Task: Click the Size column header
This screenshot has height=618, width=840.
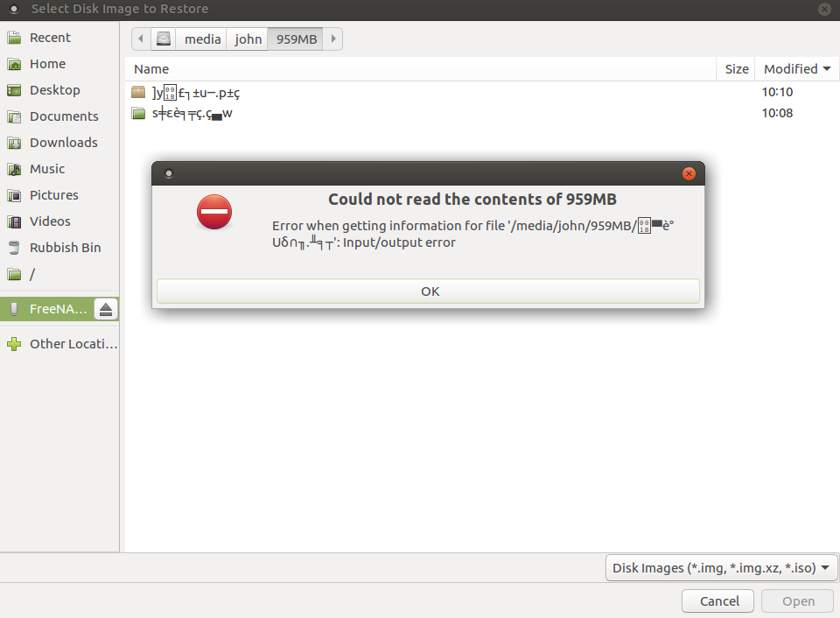Action: pos(736,69)
